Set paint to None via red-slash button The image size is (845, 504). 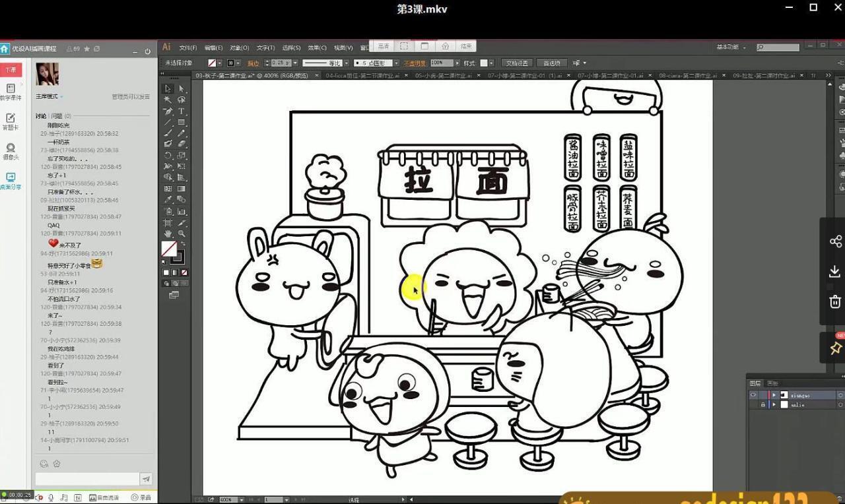(x=184, y=272)
